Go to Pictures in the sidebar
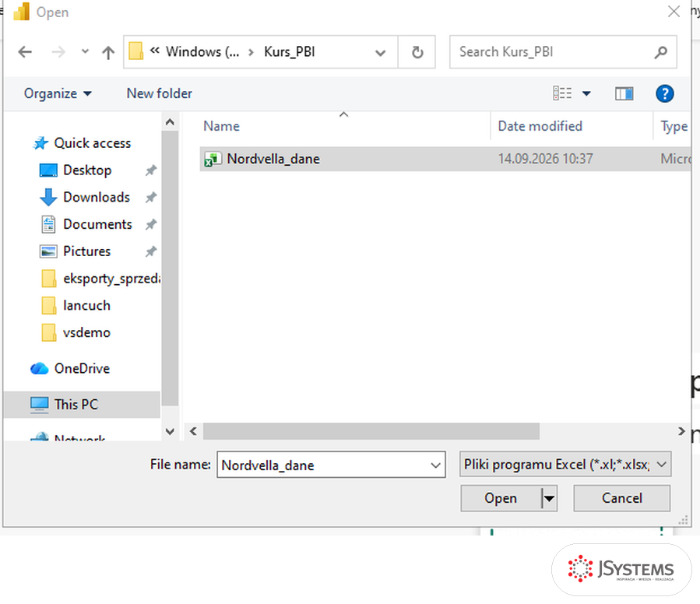Viewport: 700px width, 604px height. click(86, 251)
